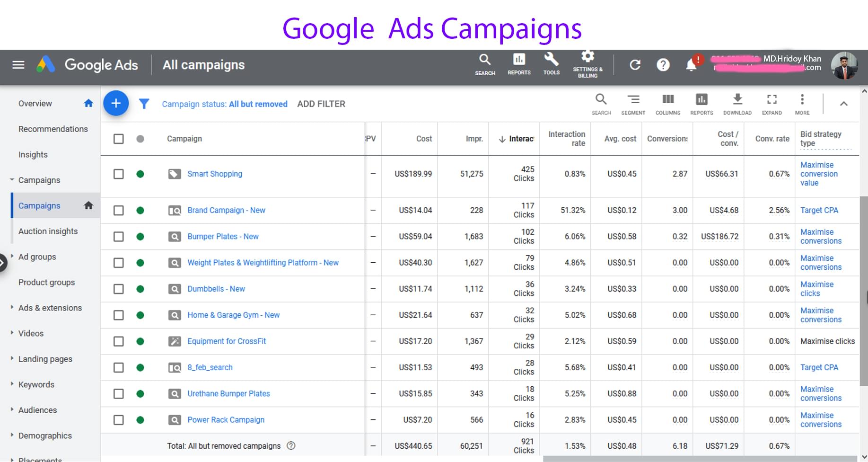The width and height of the screenshot is (868, 462).
Task: Click help icon beside Total row
Action: pos(291,445)
